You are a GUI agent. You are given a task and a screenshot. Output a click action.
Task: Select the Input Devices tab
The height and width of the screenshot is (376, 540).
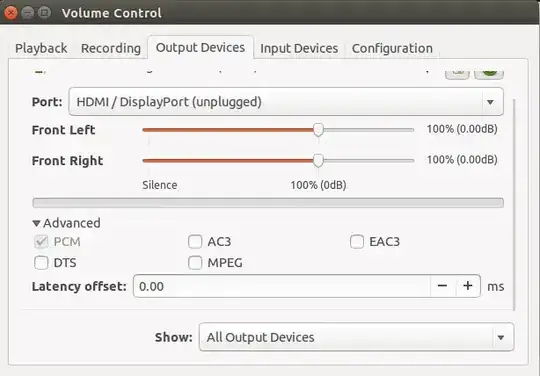299,48
